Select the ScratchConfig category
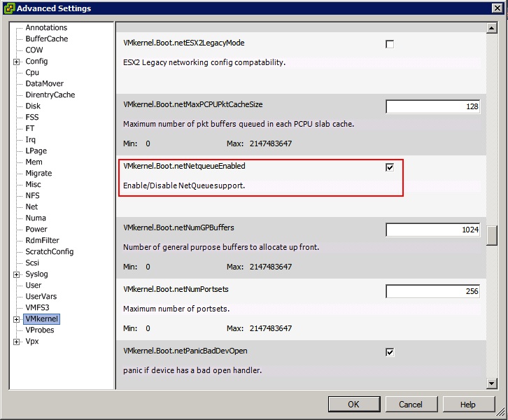 [x=50, y=251]
